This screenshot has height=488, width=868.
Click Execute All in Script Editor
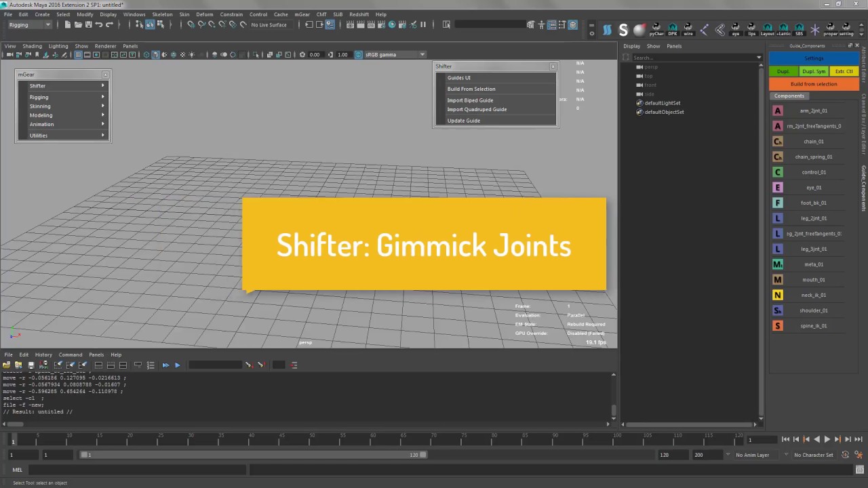pos(165,365)
